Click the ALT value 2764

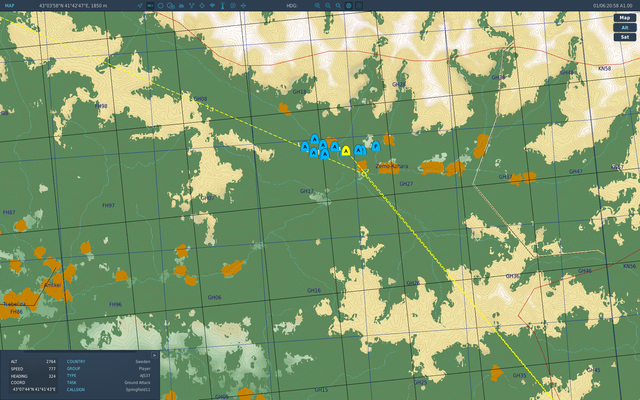click(x=51, y=362)
